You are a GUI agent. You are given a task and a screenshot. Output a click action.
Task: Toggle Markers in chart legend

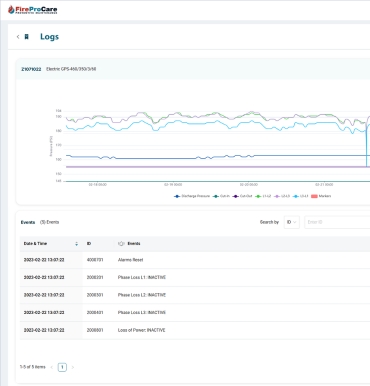coord(321,196)
